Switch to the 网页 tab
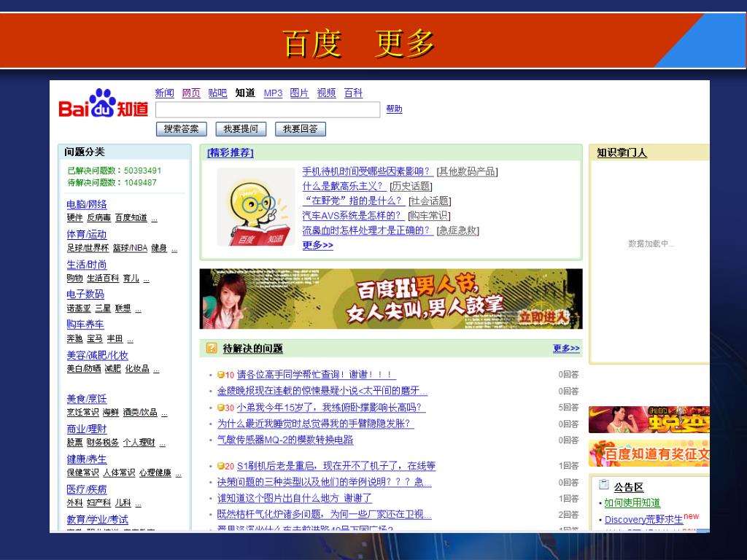 (x=191, y=93)
